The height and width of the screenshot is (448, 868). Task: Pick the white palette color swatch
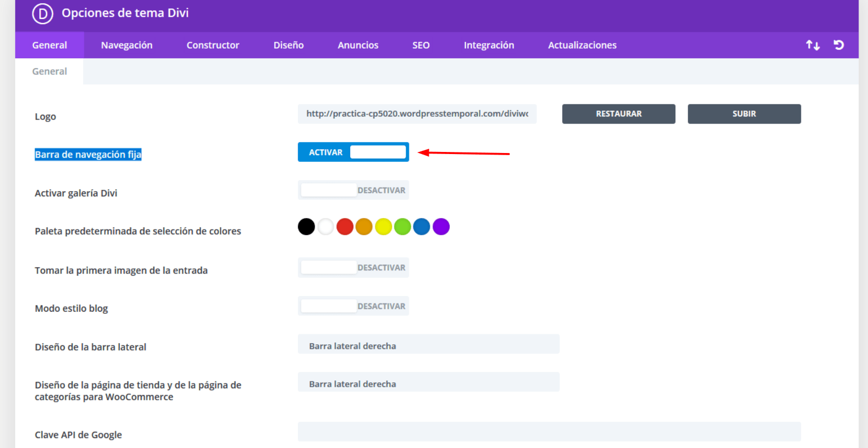point(326,227)
